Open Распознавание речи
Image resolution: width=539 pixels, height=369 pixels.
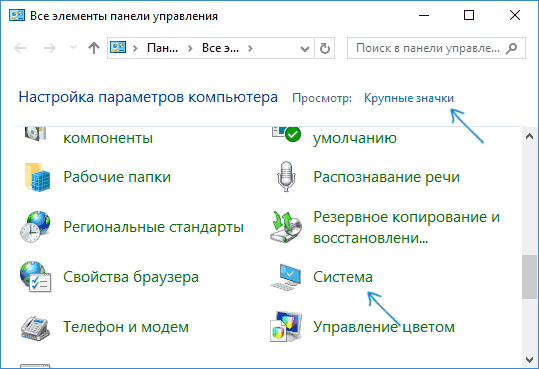pyautogui.click(x=386, y=177)
